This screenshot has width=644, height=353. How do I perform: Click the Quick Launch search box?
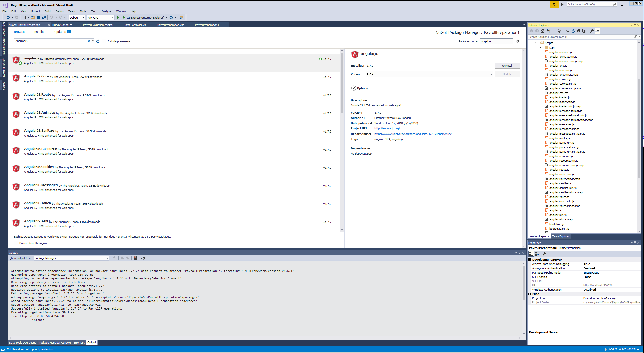592,4
